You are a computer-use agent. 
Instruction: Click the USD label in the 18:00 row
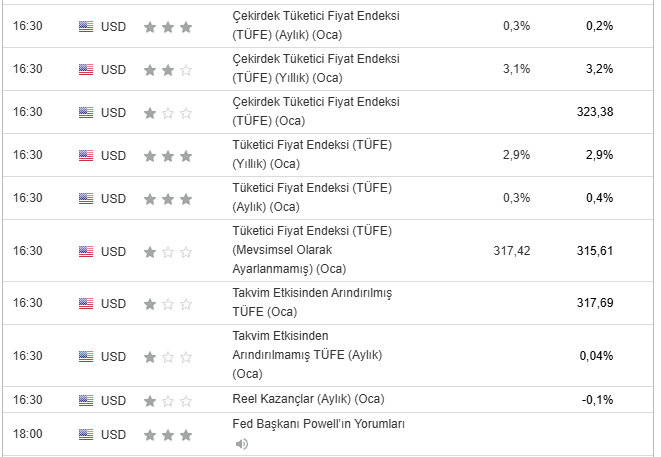[114, 434]
